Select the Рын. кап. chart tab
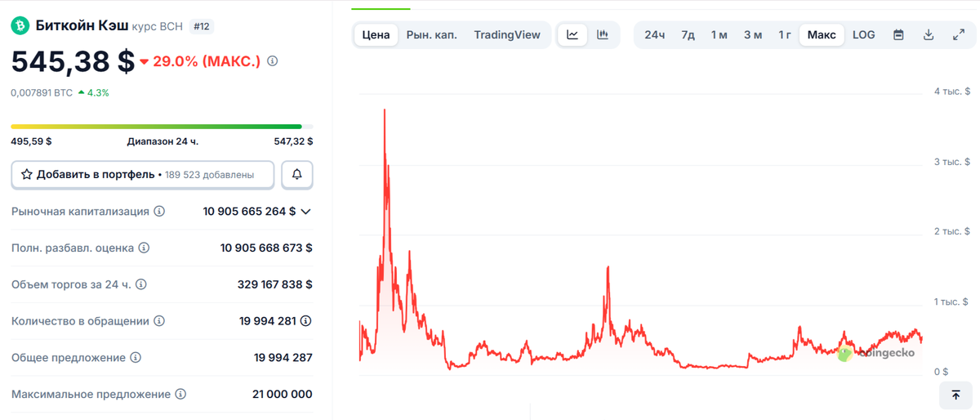This screenshot has width=980, height=420. coord(431,35)
